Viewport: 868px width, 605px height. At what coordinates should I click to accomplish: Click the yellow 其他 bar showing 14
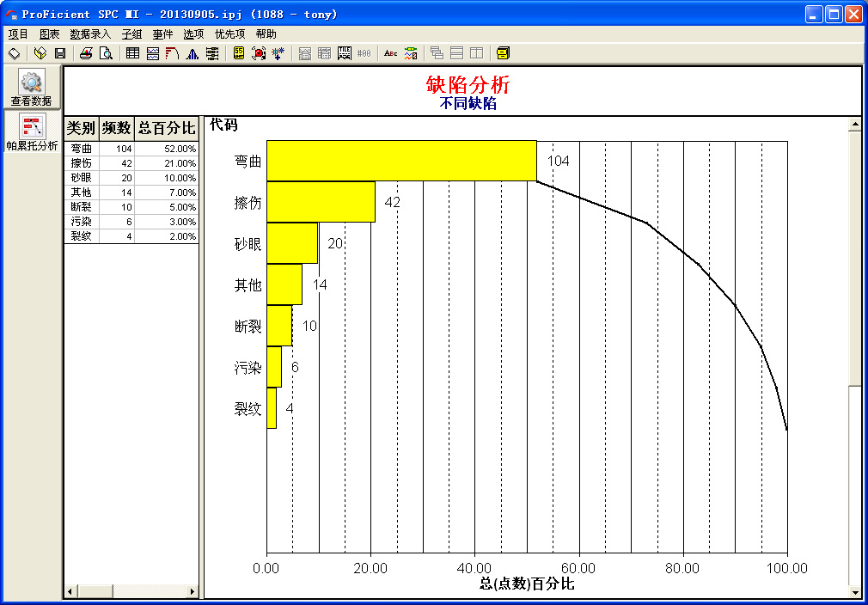(x=284, y=284)
